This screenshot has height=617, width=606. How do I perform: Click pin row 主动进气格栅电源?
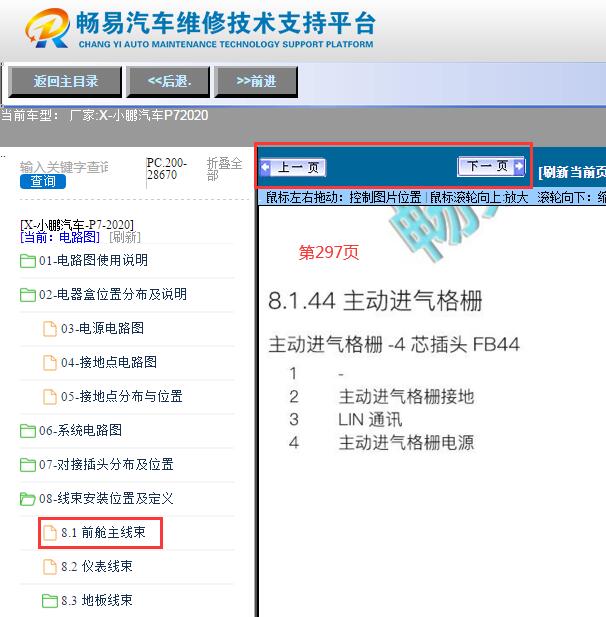click(406, 443)
